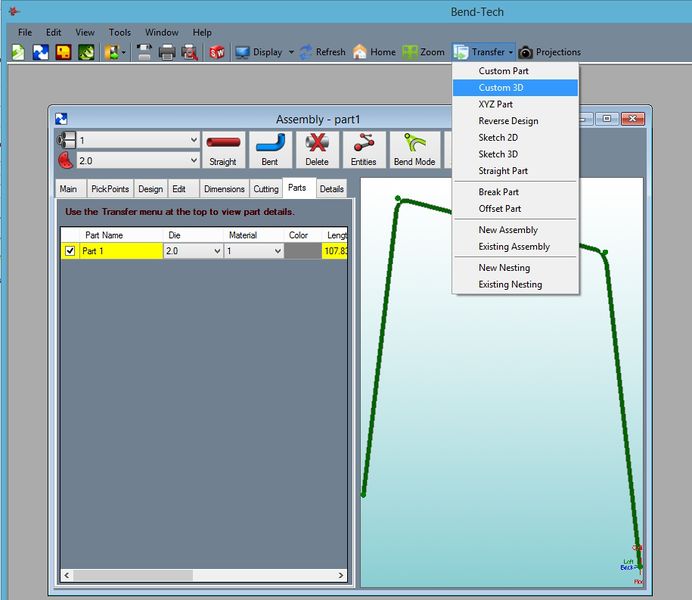Viewport: 692px width, 600px height.
Task: Switch to the Details tab
Action: coord(331,189)
